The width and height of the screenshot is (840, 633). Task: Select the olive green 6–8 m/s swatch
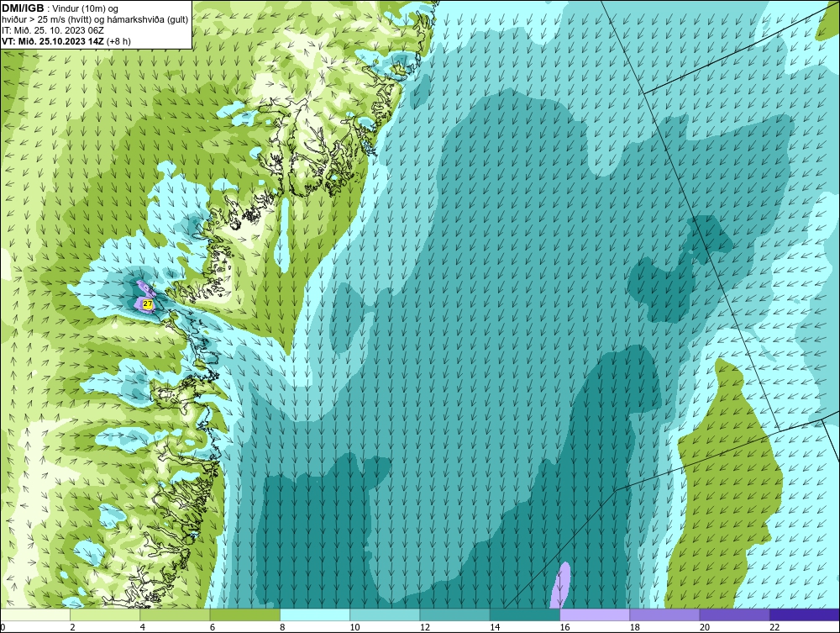pos(244,615)
